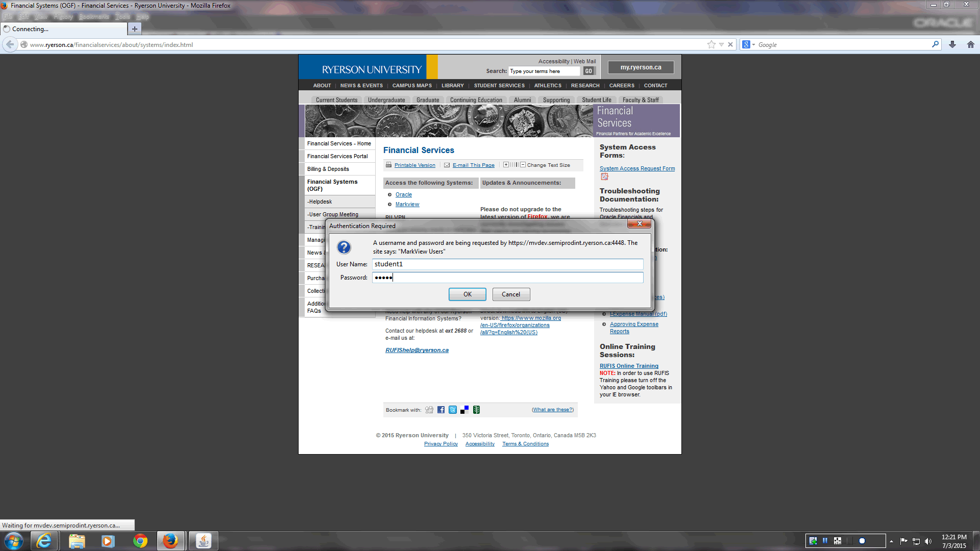Open the Firefox downloads arrow

[x=952, y=44]
